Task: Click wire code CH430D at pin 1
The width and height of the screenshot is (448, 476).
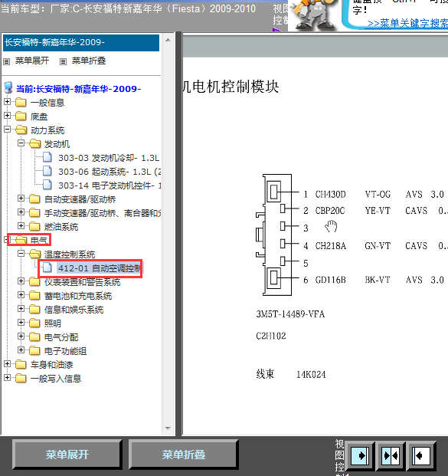Action: 330,194
